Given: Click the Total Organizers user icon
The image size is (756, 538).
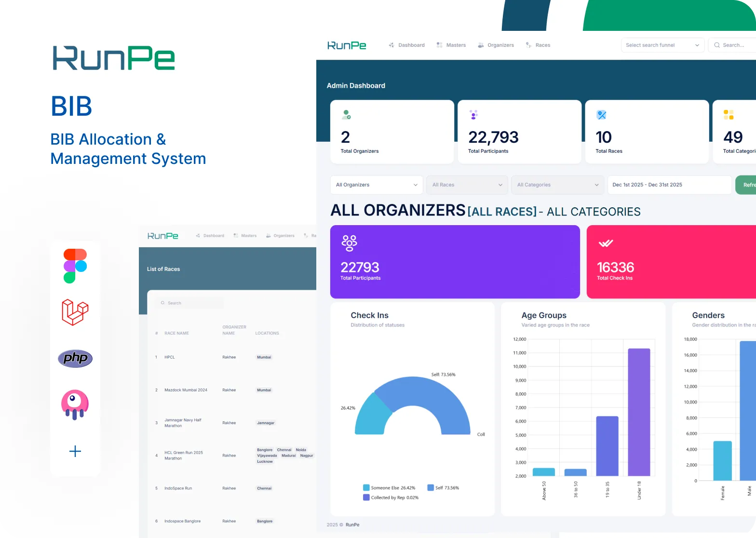Looking at the screenshot, I should (x=346, y=115).
